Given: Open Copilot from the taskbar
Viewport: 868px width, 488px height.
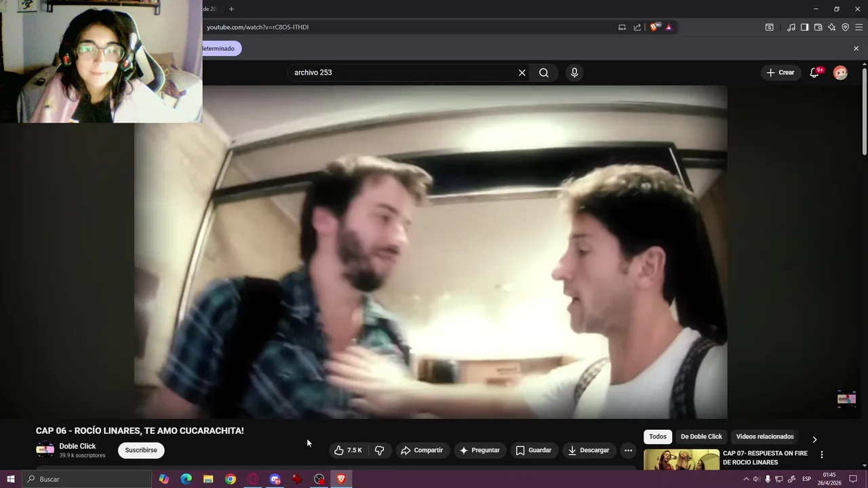Looking at the screenshot, I should pos(164,479).
